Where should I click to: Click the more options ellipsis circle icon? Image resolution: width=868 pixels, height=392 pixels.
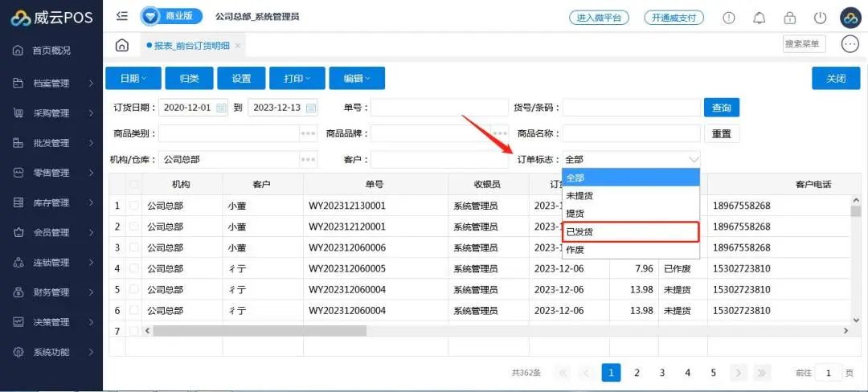point(850,44)
